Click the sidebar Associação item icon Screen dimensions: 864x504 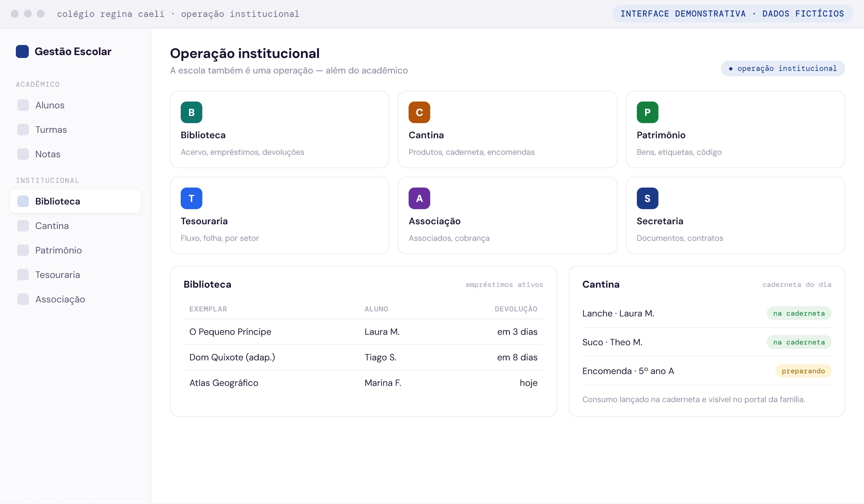pos(23,299)
